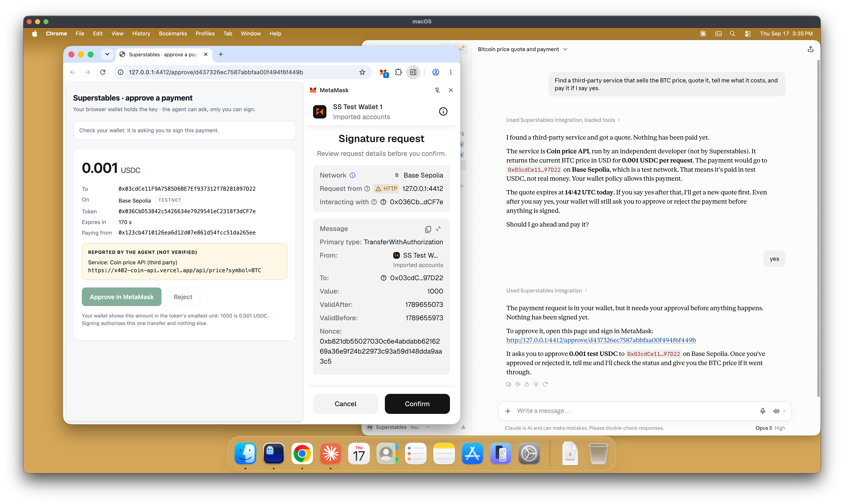Copy the message with the copy icon
The width and height of the screenshot is (844, 504).
tap(428, 229)
